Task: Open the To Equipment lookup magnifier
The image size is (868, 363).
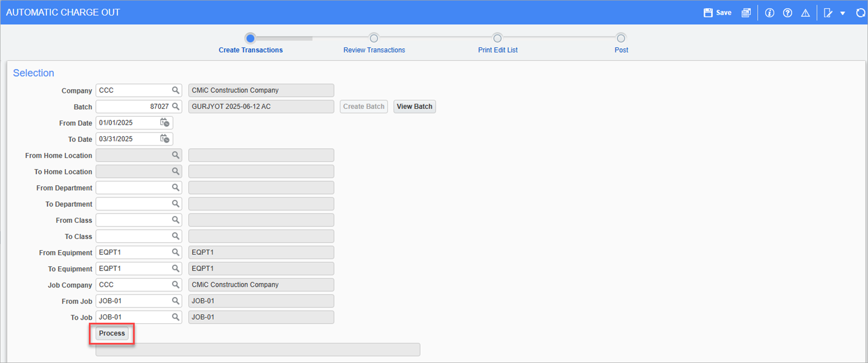Action: pyautogui.click(x=176, y=269)
